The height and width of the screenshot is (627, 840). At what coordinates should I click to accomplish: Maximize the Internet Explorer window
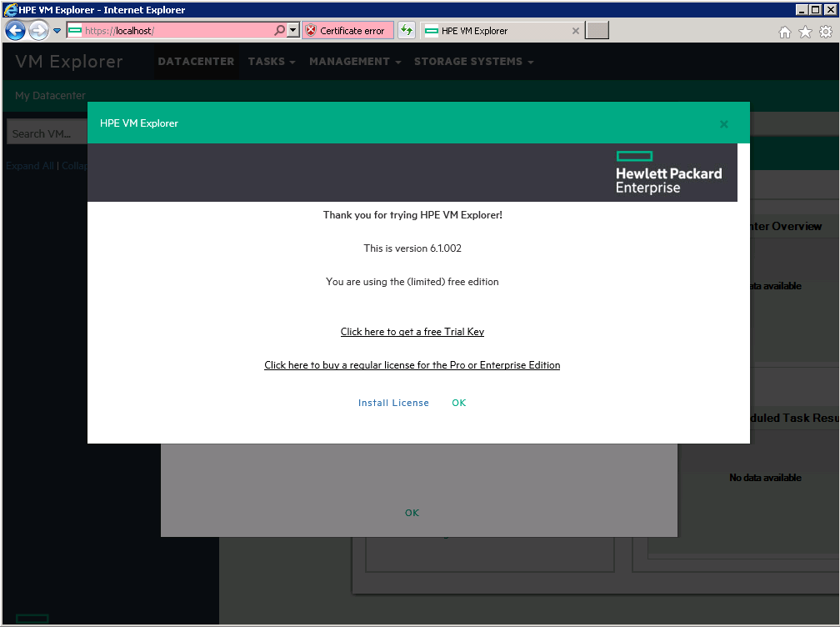pyautogui.click(x=815, y=10)
